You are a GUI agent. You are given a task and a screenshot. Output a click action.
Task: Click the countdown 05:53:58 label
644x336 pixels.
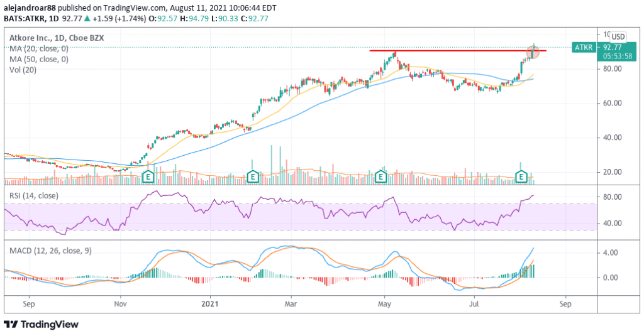(x=618, y=56)
